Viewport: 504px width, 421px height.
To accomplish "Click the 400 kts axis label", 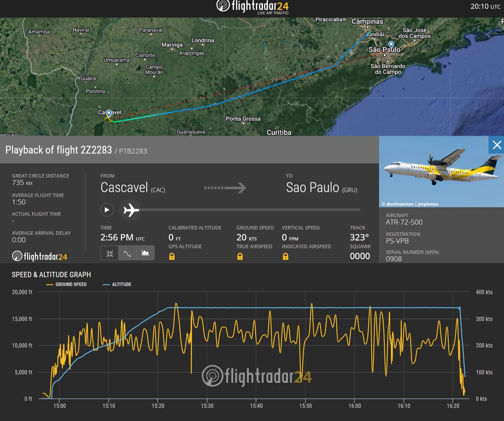I will pyautogui.click(x=484, y=292).
